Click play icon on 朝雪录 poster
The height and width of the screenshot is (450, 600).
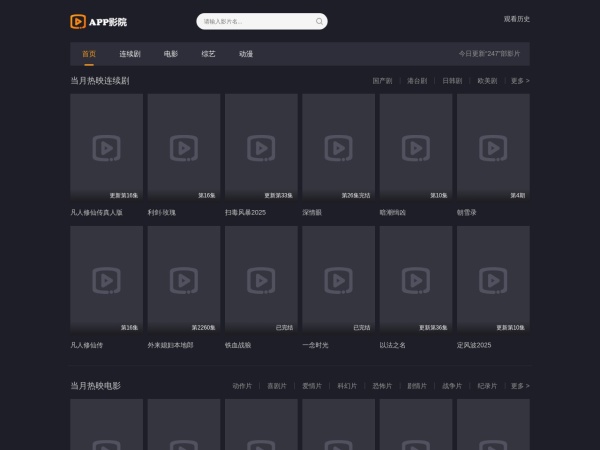(x=493, y=148)
